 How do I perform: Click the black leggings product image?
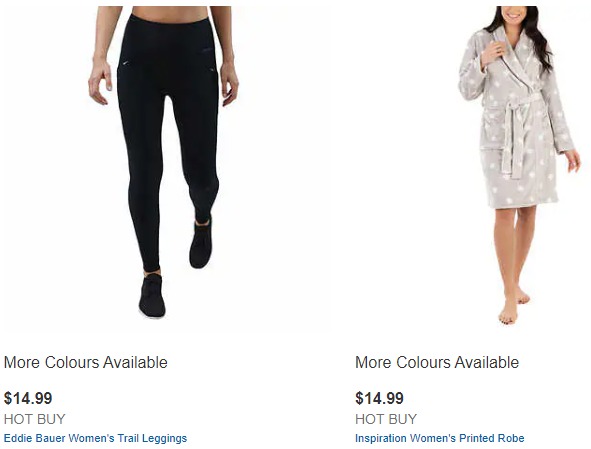click(163, 162)
